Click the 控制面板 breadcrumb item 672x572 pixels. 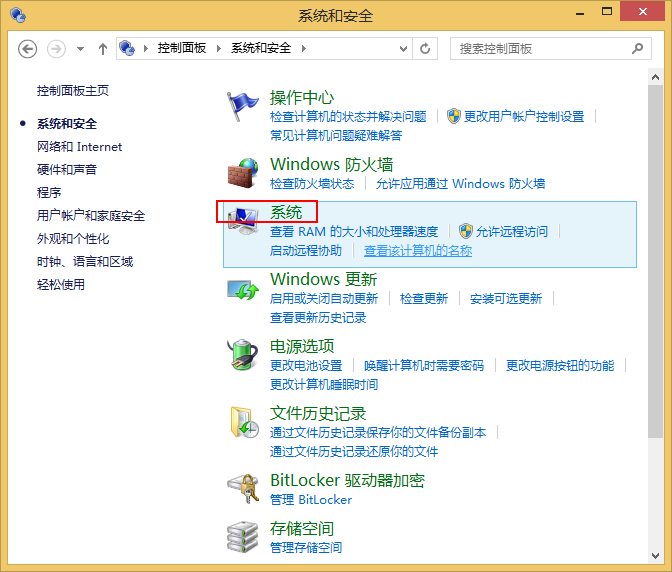pos(182,48)
